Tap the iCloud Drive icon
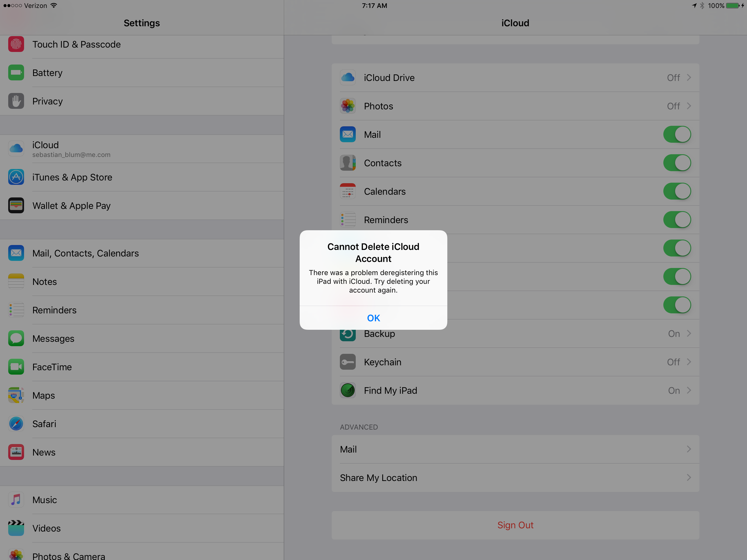Viewport: 747px width, 560px height. 348,77
